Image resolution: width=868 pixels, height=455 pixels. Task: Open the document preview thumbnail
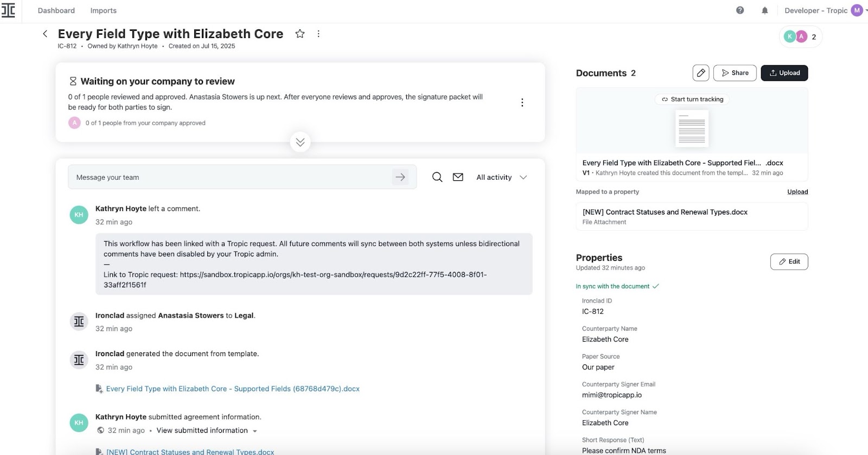pos(692,128)
